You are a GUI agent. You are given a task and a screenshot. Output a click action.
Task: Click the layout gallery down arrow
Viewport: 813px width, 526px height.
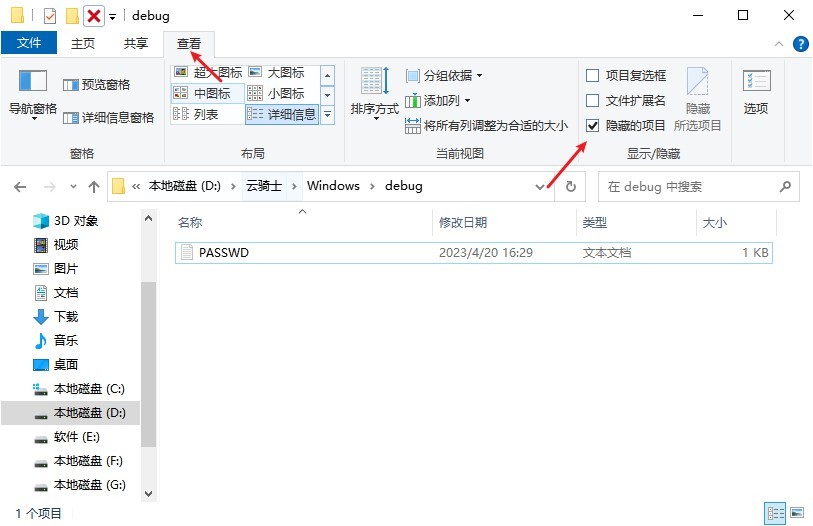(x=327, y=95)
